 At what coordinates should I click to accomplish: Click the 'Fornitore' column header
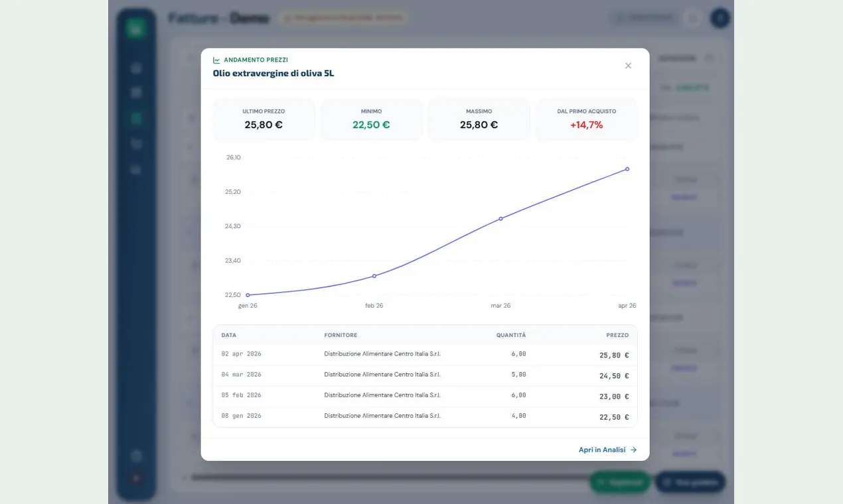341,335
